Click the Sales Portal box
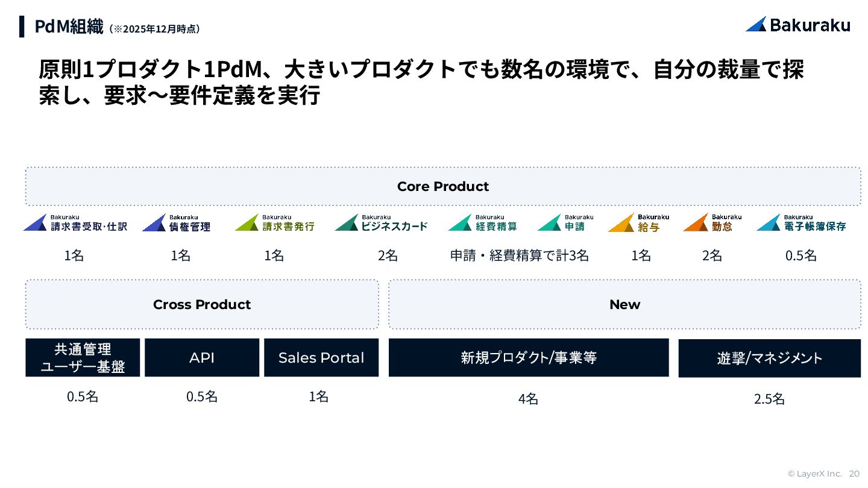This screenshot has width=868, height=488. [321, 358]
